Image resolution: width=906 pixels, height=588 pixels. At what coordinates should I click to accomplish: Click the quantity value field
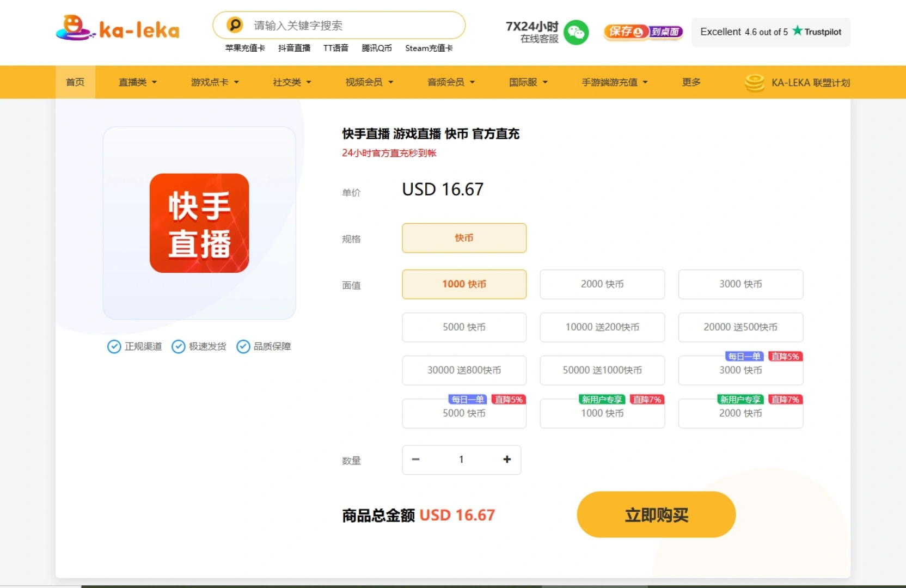pos(461,460)
